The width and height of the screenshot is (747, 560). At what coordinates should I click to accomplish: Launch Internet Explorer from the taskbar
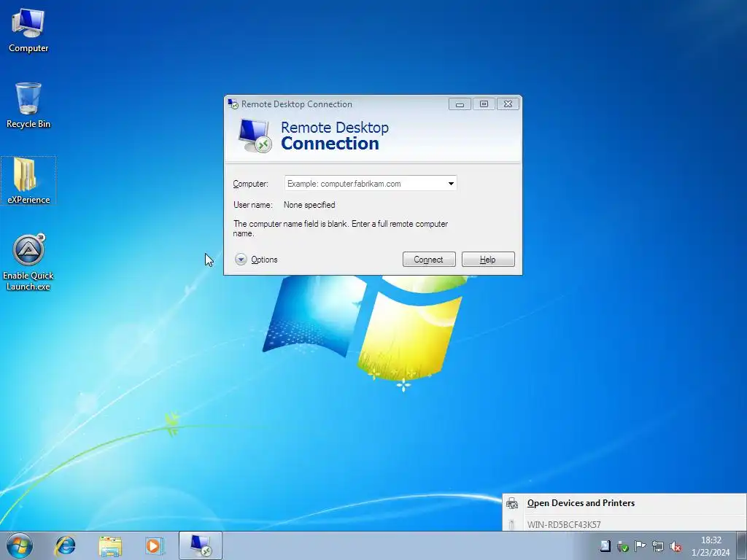click(x=65, y=545)
